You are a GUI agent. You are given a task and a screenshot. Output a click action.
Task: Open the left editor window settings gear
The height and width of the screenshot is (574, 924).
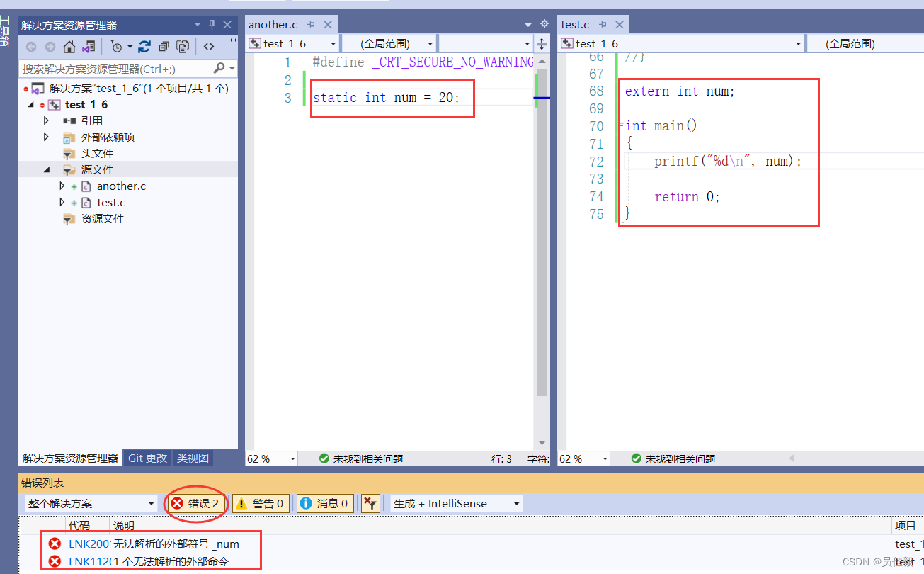(544, 24)
